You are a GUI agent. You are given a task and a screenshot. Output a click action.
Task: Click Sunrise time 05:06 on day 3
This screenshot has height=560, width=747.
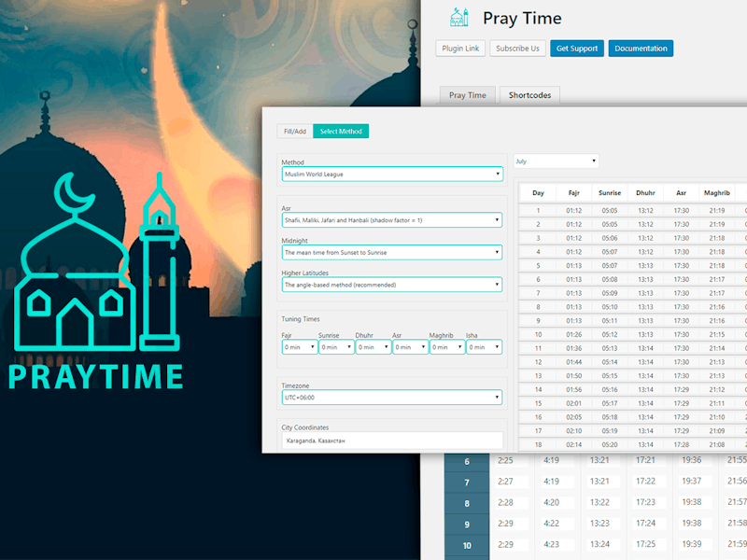pyautogui.click(x=610, y=238)
